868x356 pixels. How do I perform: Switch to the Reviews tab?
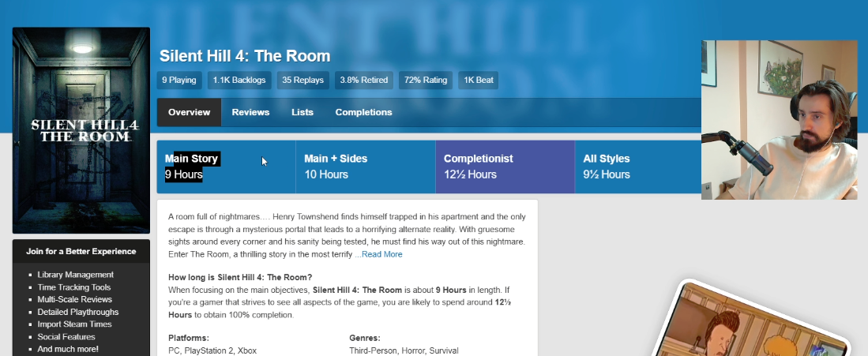tap(250, 112)
